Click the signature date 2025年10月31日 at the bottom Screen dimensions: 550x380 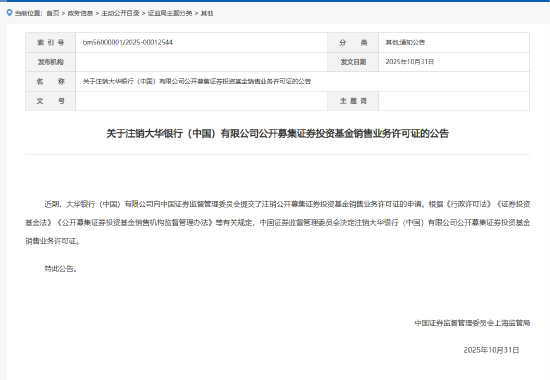(x=491, y=350)
